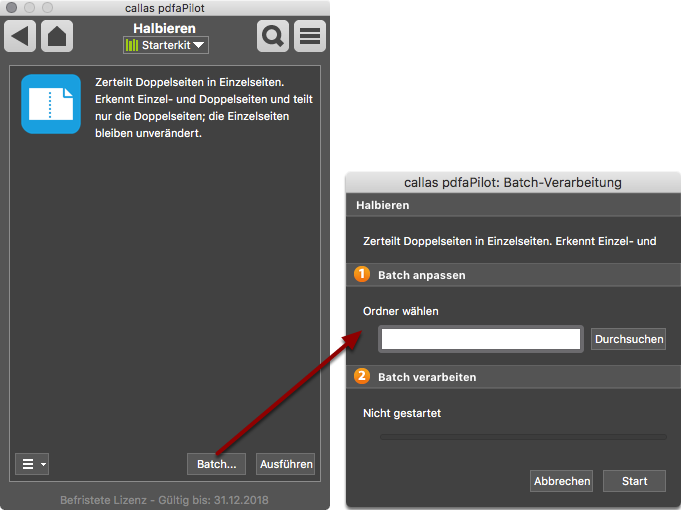
Task: Close the callas pdfaPilot main window
Action: point(12,7)
